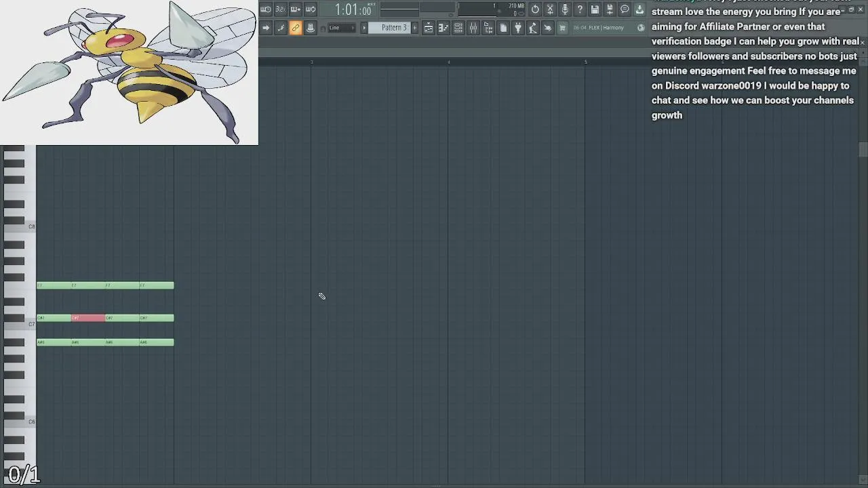Toggle the wait-for-input recording option
Image resolution: width=868 pixels, height=488 pixels.
[266, 9]
